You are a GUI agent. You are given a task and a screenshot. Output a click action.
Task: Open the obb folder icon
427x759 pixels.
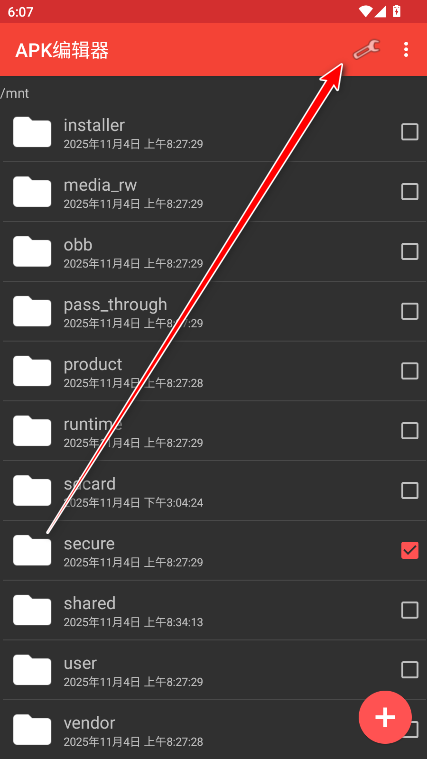(x=32, y=251)
